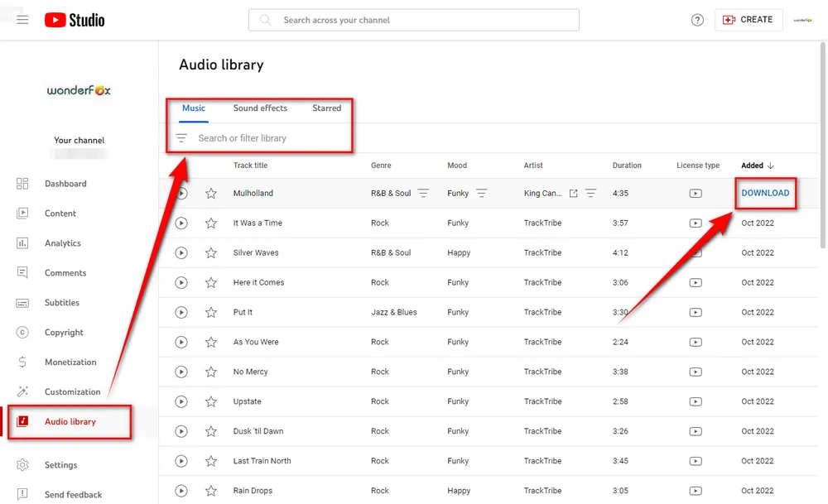828x504 pixels.
Task: Download the Mulholland track
Action: [x=765, y=194]
